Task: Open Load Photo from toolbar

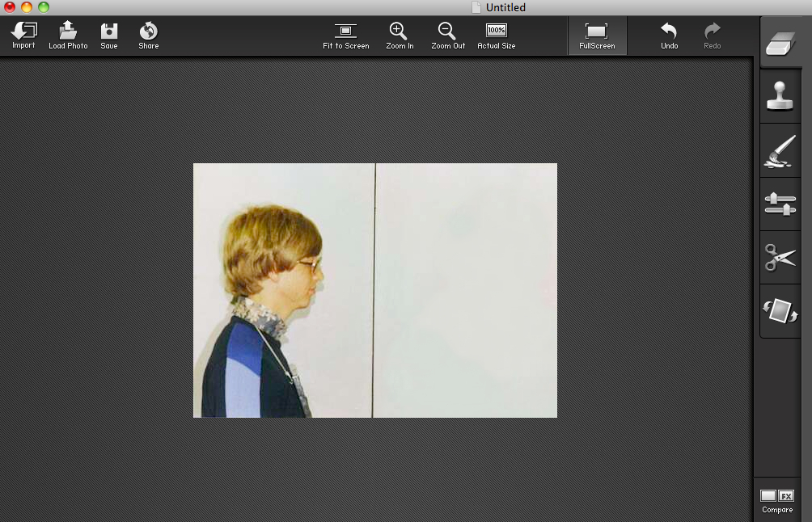Action: coord(68,35)
